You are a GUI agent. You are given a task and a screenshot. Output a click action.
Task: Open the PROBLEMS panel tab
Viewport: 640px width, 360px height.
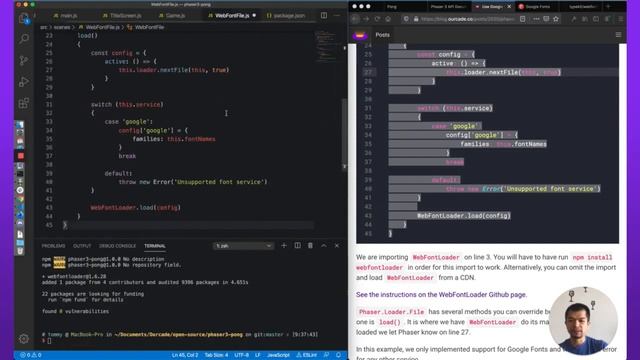point(53,246)
